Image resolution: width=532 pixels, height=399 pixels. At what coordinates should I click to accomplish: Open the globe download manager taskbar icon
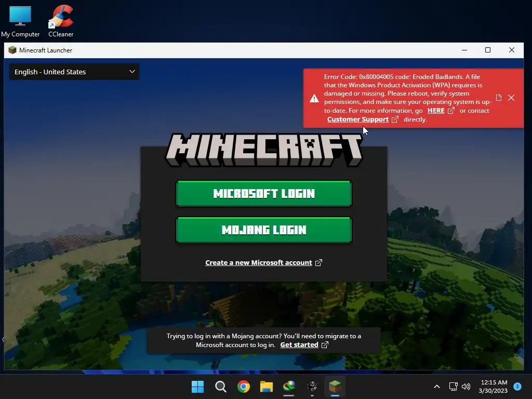(x=289, y=387)
